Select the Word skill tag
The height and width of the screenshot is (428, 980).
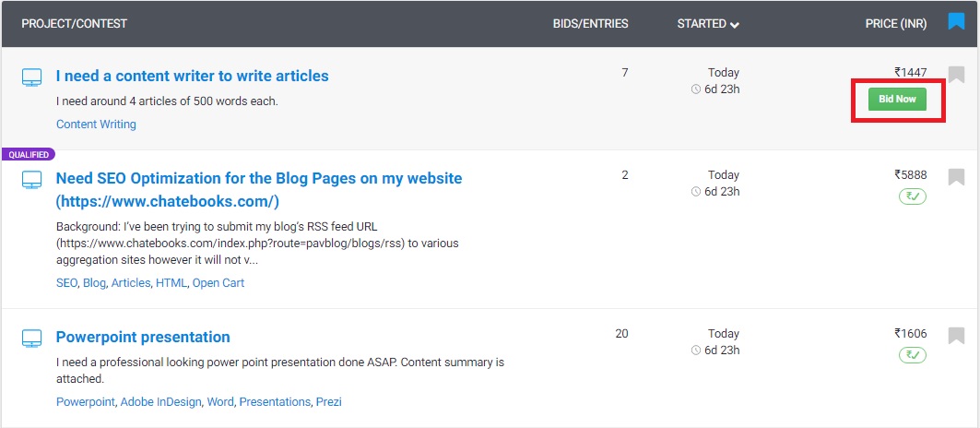point(220,402)
